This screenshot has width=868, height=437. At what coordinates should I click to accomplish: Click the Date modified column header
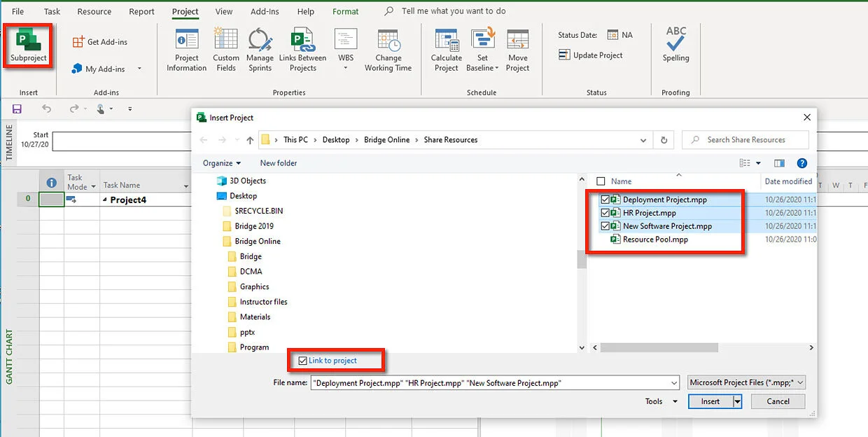(788, 181)
